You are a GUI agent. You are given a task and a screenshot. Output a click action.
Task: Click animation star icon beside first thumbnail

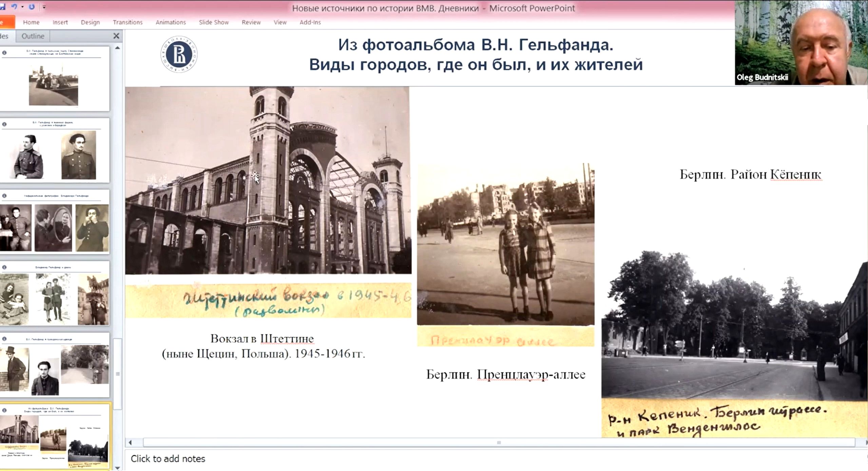click(x=4, y=53)
